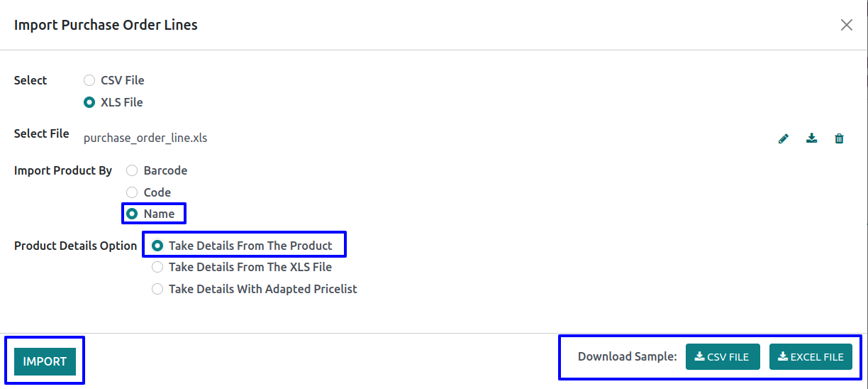This screenshot has height=389, width=868.
Task: Click download arrow inside CSV FILE button
Action: [699, 356]
